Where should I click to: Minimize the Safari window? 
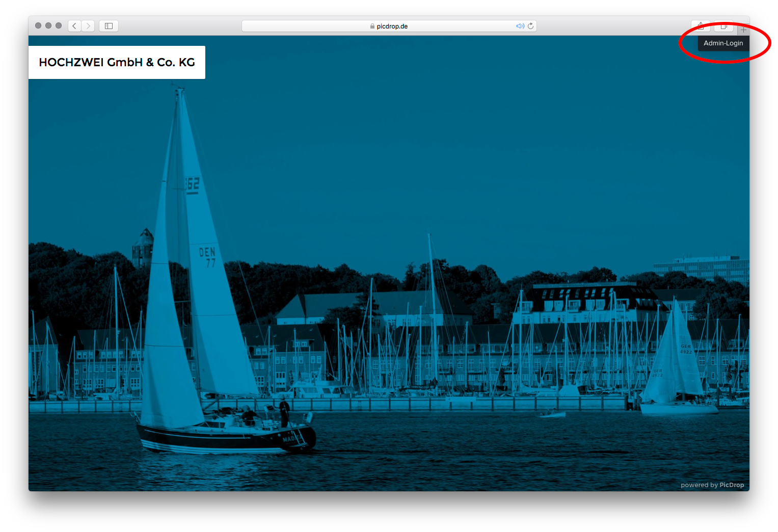[48, 25]
